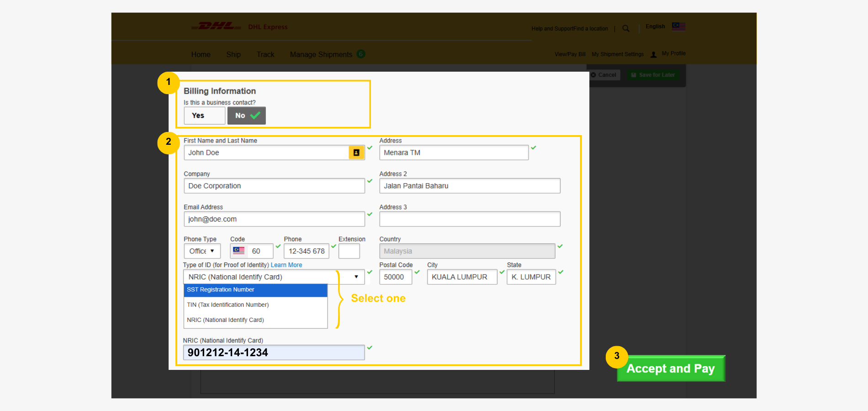Screen dimensions: 868x411
Task: Choose TIN (Tax Identification Number) option
Action: [x=255, y=305]
